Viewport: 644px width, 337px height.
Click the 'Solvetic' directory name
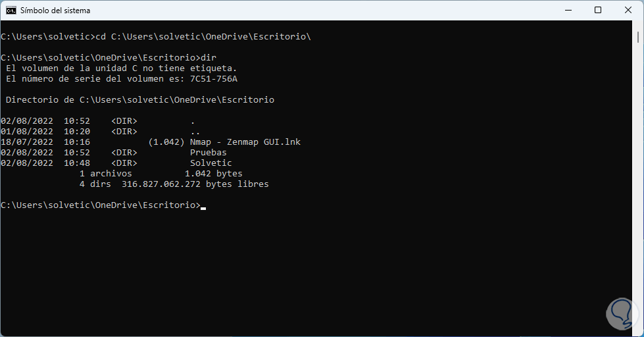(x=211, y=163)
